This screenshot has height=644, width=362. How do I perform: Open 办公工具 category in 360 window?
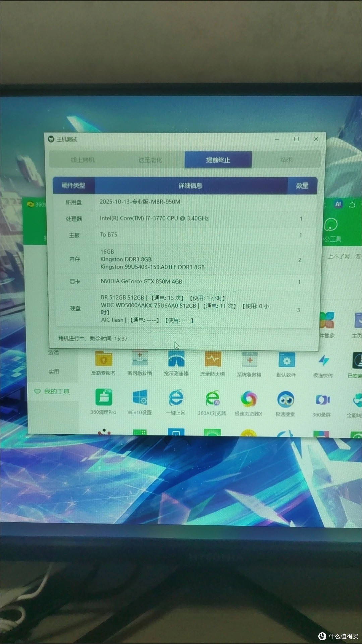331,230
